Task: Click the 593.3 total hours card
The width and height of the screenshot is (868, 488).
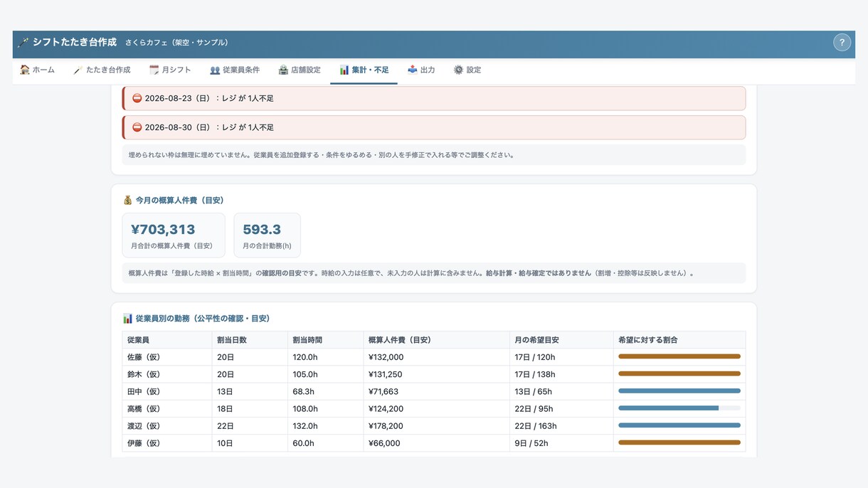Action: click(x=267, y=235)
